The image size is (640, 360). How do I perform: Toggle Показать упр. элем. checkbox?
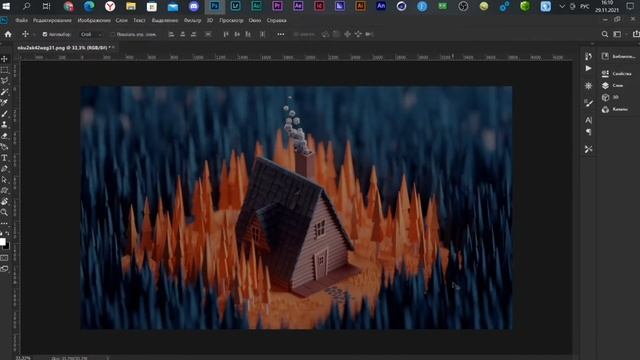pos(113,34)
